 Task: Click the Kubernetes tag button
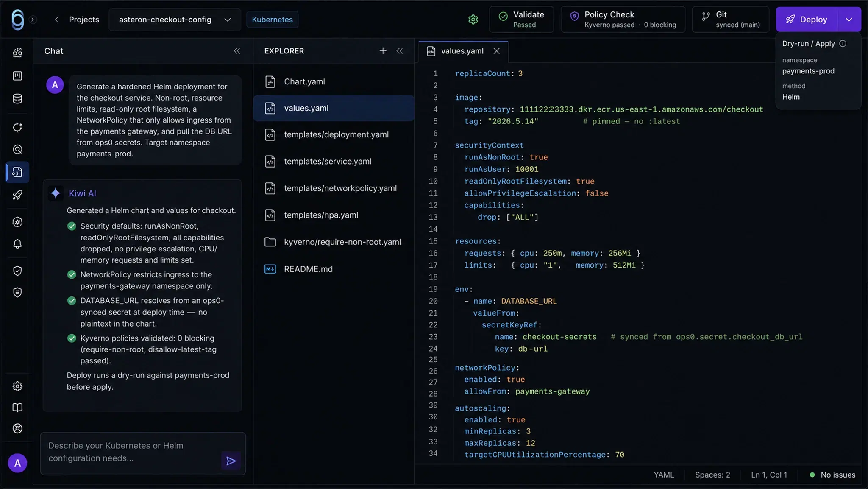coord(272,20)
